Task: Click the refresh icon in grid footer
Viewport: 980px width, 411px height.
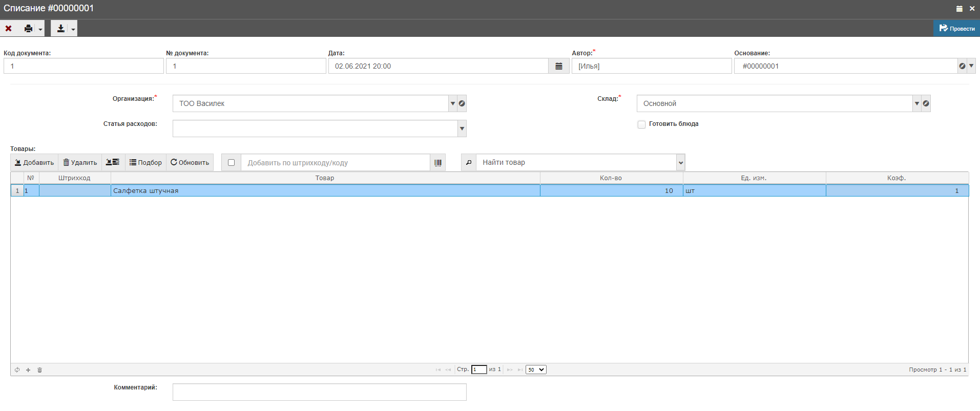Action: (17, 370)
